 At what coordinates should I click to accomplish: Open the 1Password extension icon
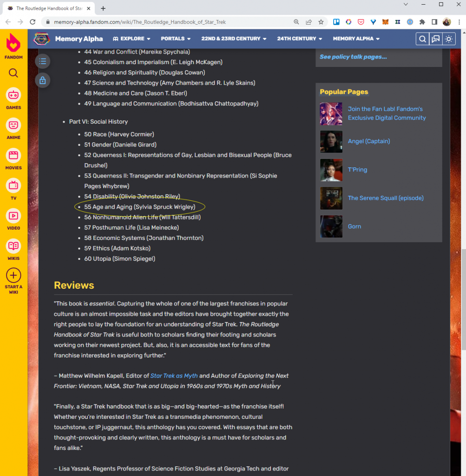click(x=410, y=22)
